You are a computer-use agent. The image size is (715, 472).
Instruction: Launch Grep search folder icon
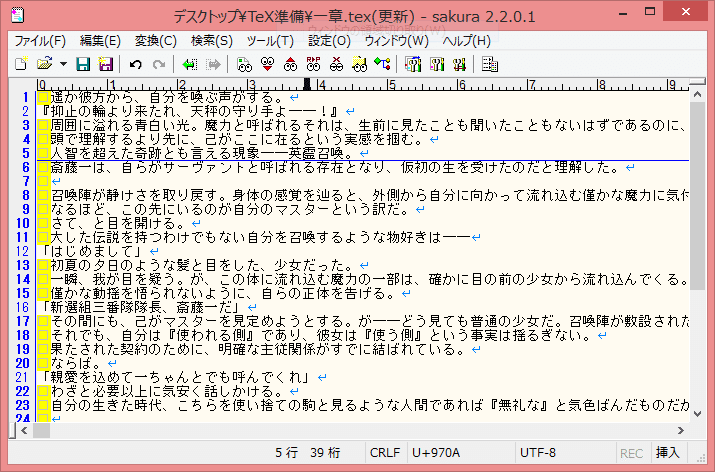(x=359, y=64)
